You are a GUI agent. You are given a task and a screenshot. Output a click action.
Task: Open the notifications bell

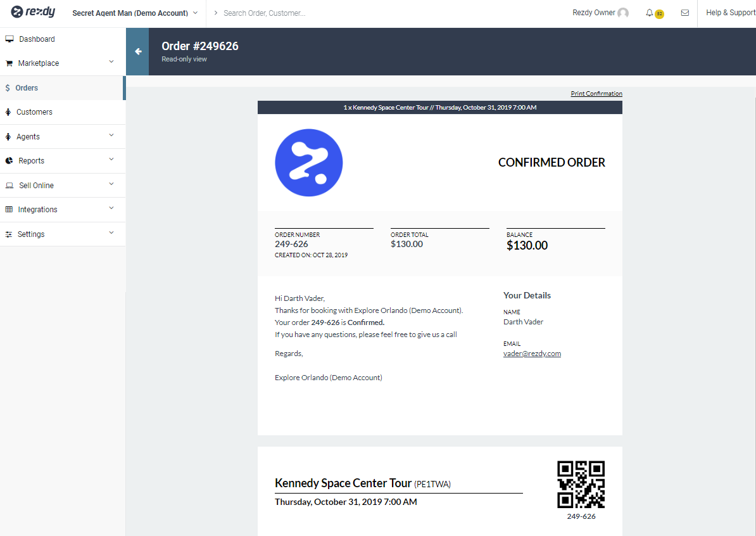click(650, 13)
